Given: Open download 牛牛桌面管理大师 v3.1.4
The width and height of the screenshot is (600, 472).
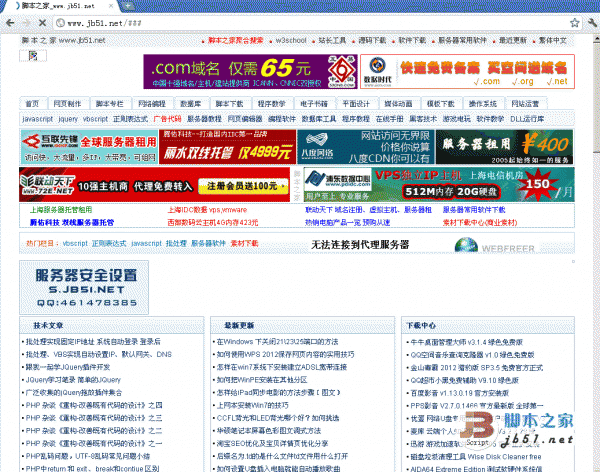Looking at the screenshot, I should pyautogui.click(x=466, y=342).
